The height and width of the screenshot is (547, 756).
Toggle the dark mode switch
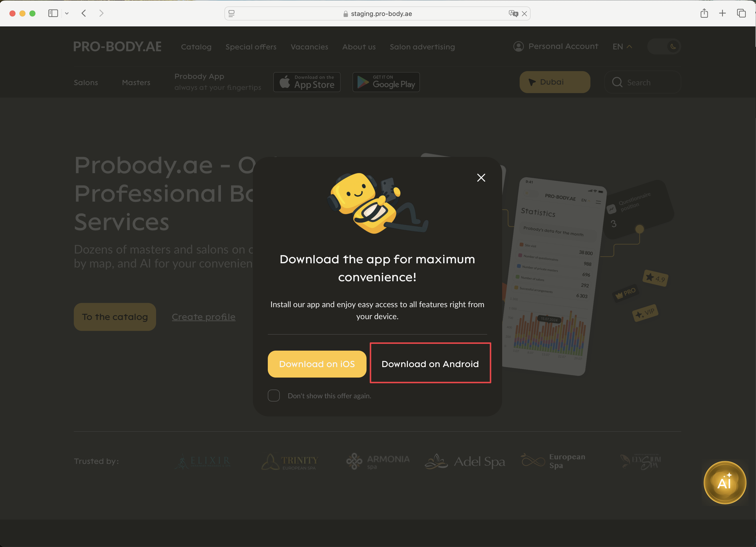click(x=664, y=46)
